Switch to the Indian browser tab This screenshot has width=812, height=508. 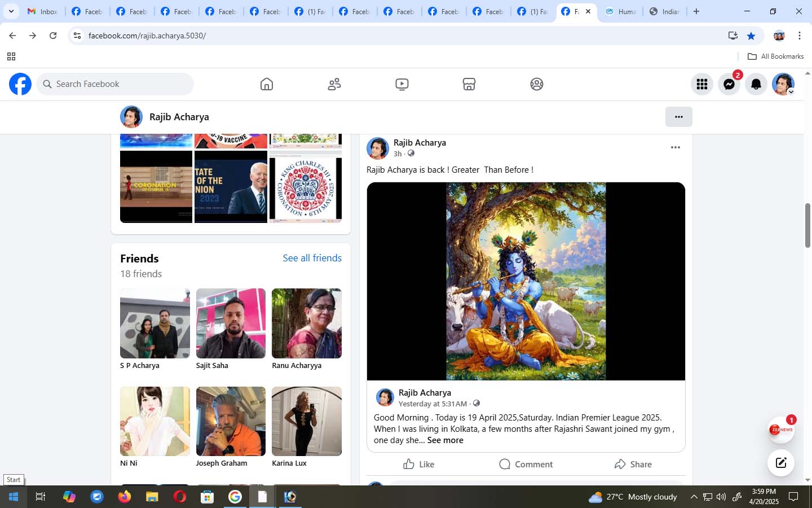click(664, 11)
